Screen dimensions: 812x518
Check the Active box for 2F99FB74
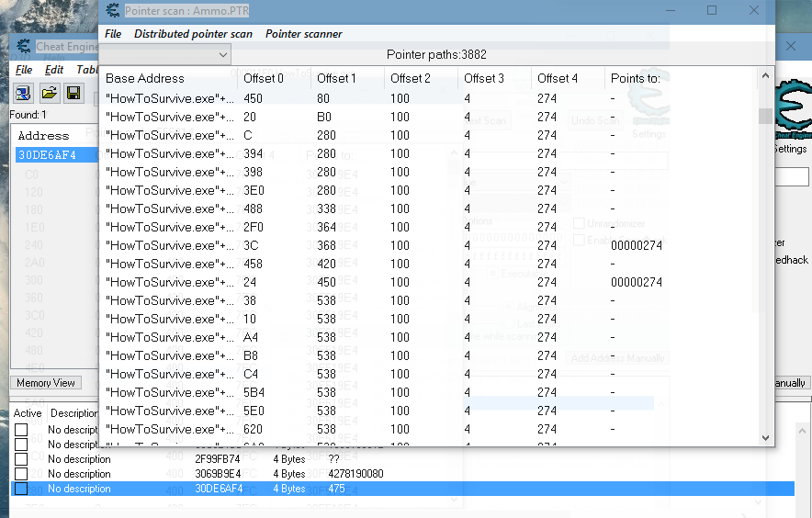[21, 459]
